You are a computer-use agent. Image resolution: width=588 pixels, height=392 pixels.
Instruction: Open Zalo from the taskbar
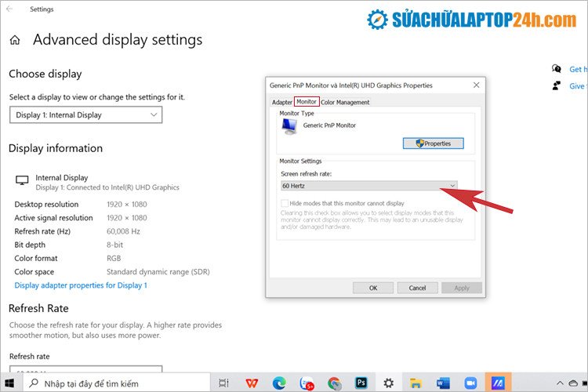pos(307,383)
